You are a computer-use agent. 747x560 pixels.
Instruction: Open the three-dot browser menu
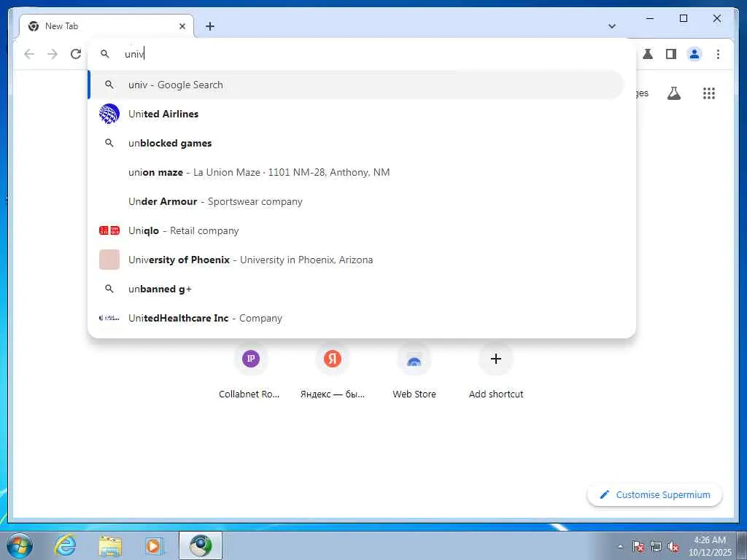[718, 54]
